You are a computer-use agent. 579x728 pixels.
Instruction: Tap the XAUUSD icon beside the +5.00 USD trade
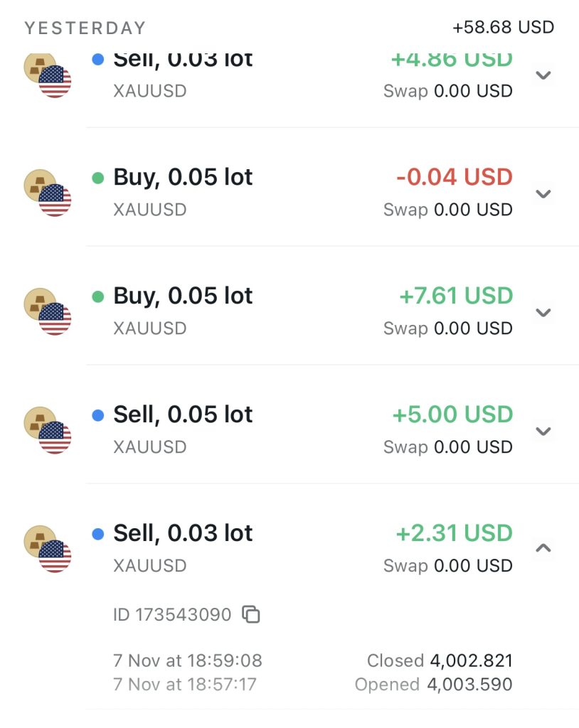(x=47, y=431)
